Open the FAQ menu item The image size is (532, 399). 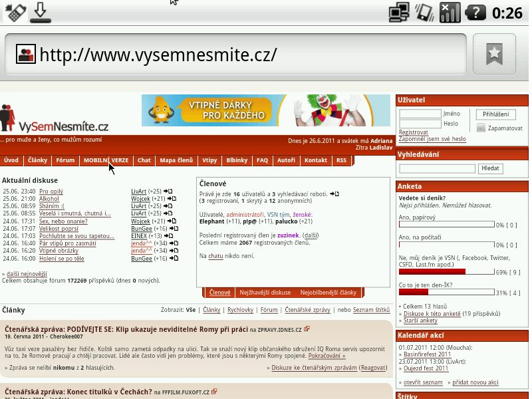pyautogui.click(x=262, y=160)
